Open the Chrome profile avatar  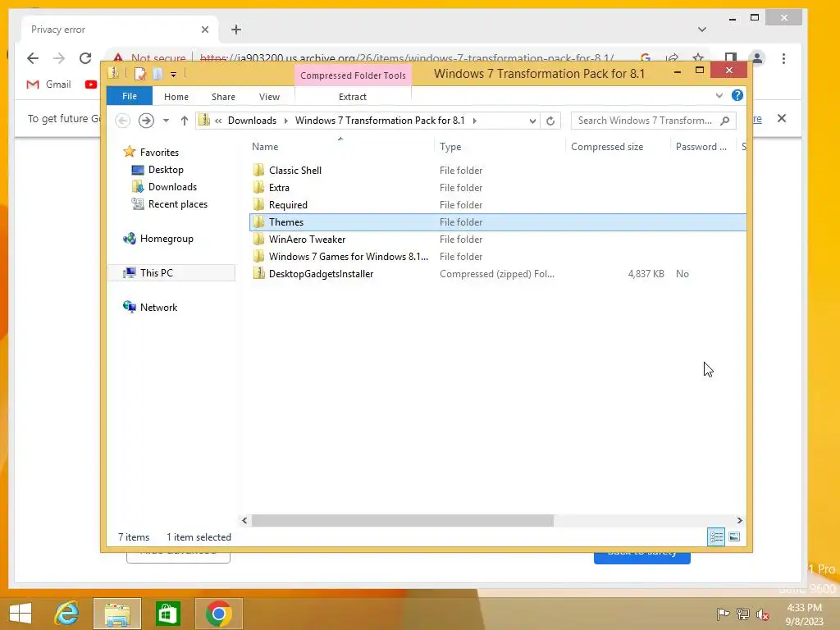click(x=757, y=58)
